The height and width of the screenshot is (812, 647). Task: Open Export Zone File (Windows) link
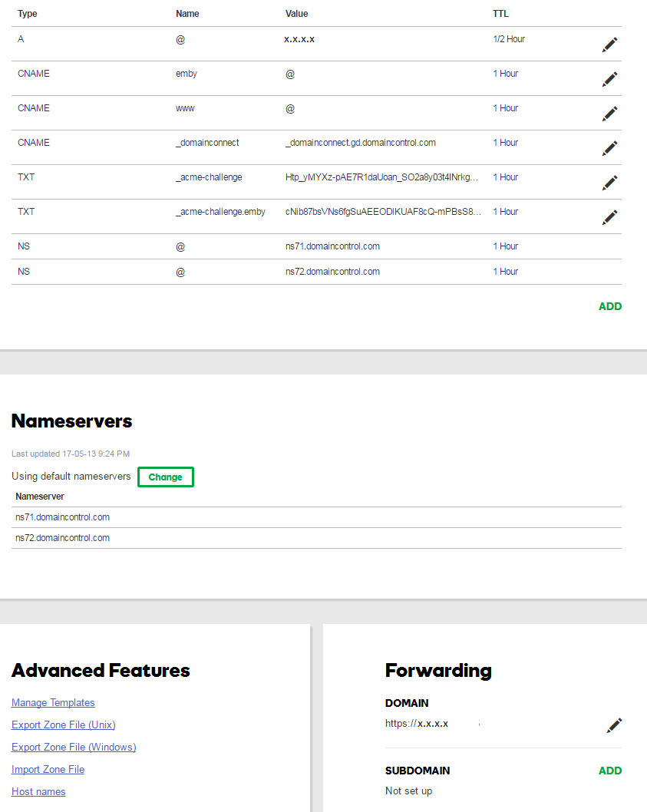[74, 747]
